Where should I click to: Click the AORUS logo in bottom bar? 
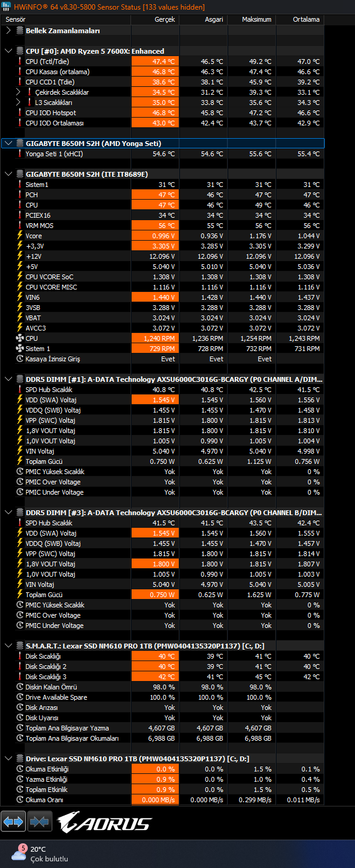click(x=104, y=822)
